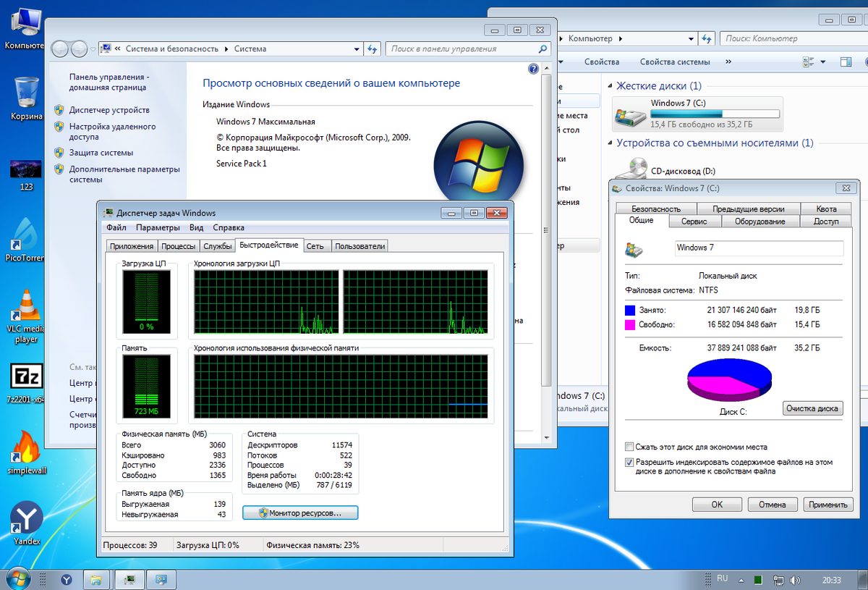Expand Explorer address bar history dropdown
The image size is (868, 590).
690,38
